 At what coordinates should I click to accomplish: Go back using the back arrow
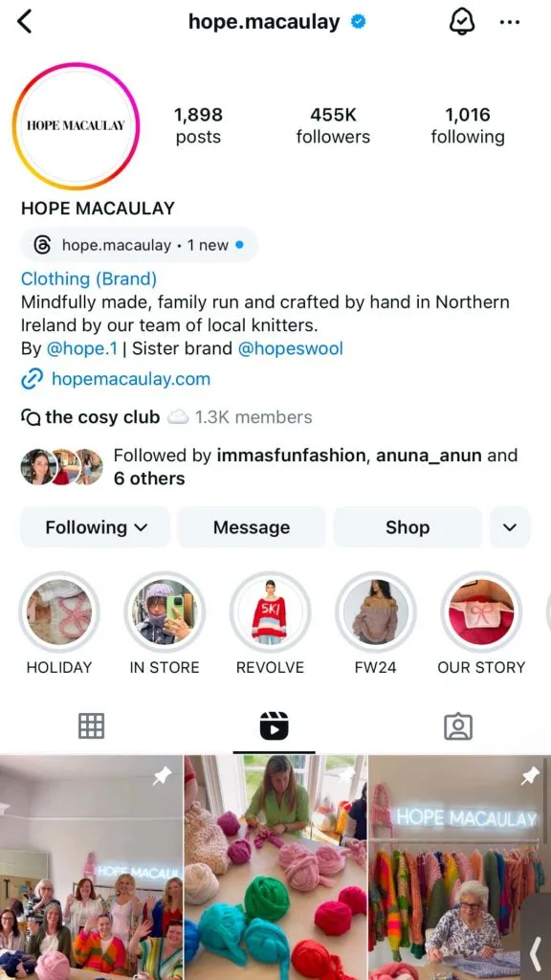point(26,21)
